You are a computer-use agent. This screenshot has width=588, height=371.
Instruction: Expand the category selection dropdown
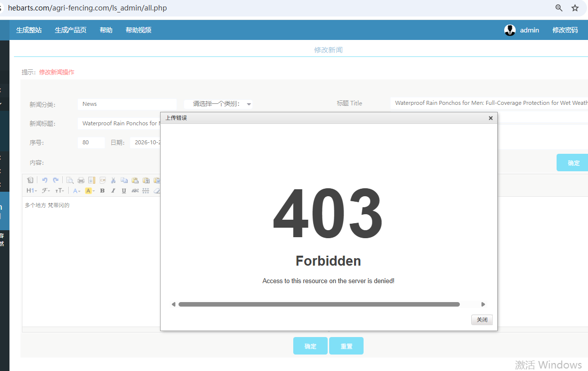218,104
